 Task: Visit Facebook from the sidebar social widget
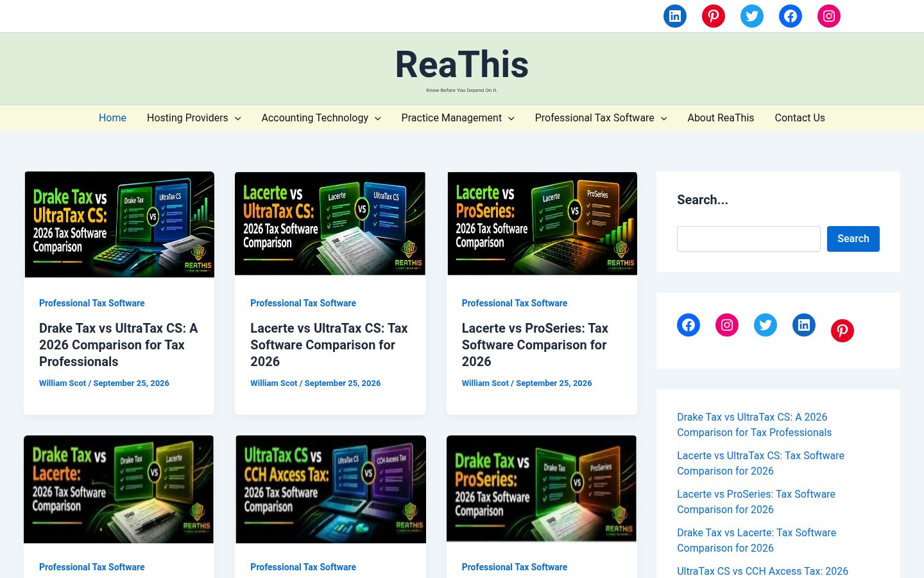(689, 325)
